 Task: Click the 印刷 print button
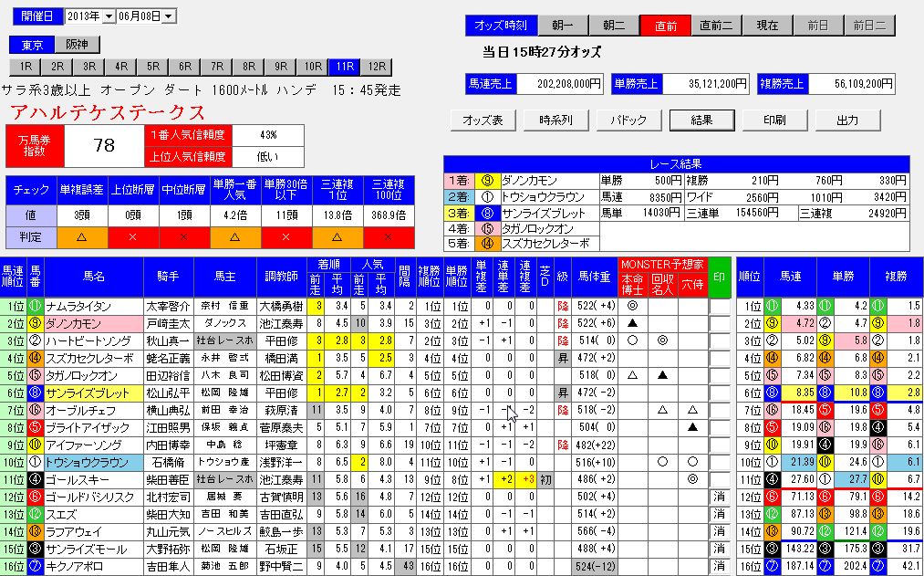coord(775,120)
